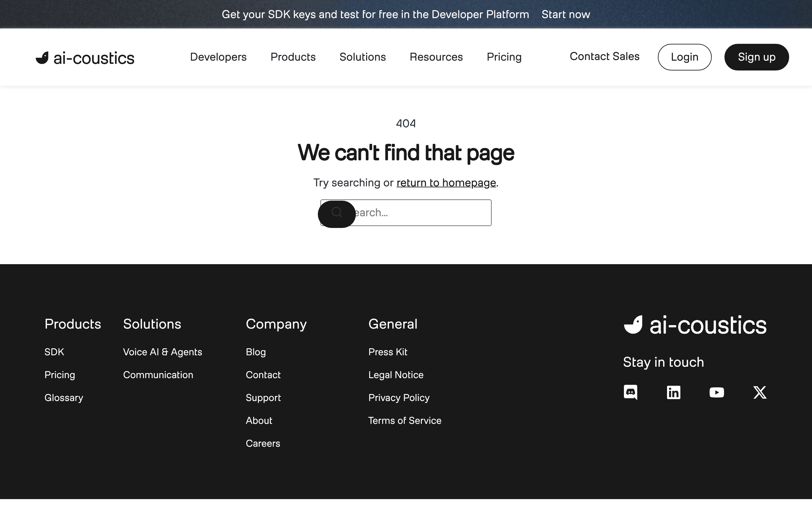812x508 pixels.
Task: Click the search magnifier button
Action: (337, 214)
